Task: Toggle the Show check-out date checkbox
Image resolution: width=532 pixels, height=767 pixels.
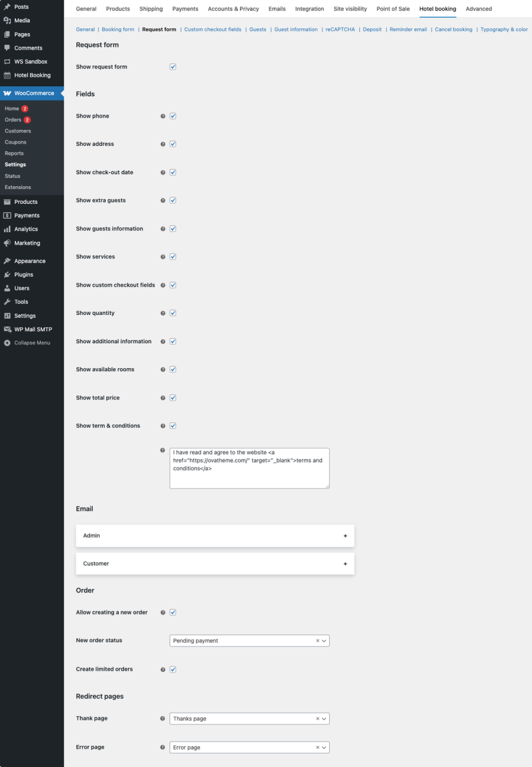Action: [173, 173]
